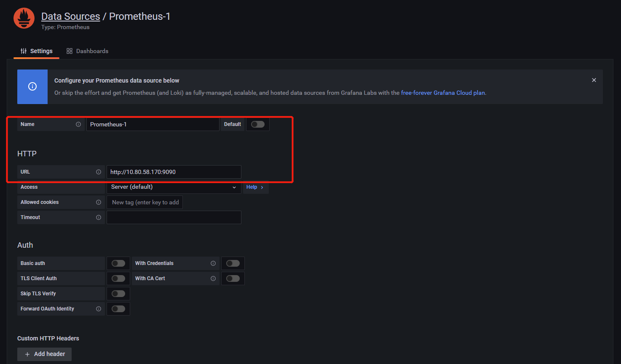Enable the Basic auth switch
The height and width of the screenshot is (364, 621).
(x=118, y=263)
